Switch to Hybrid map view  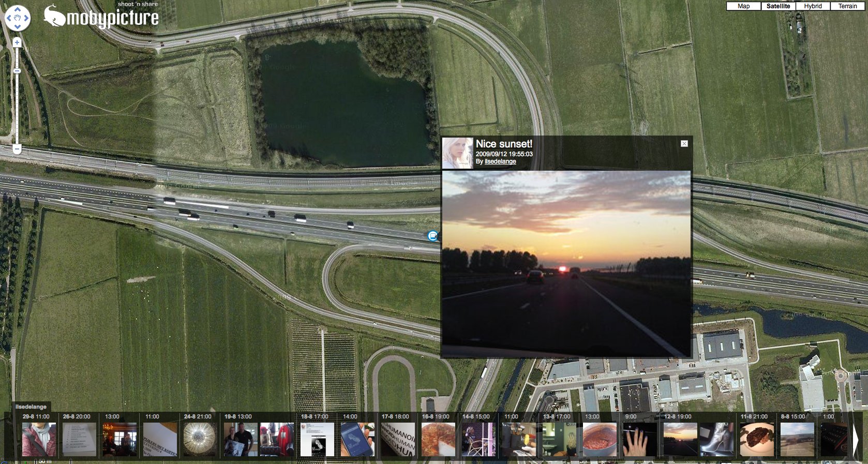(813, 6)
